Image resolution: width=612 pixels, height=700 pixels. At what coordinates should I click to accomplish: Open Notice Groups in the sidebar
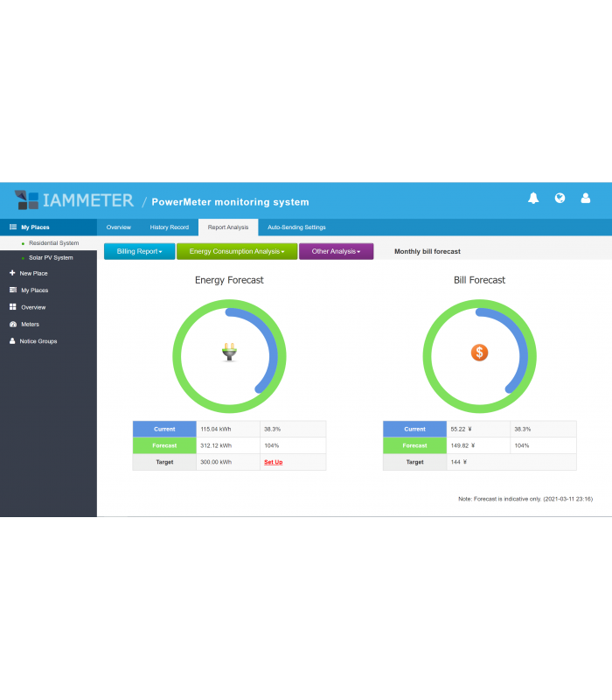[x=38, y=341]
